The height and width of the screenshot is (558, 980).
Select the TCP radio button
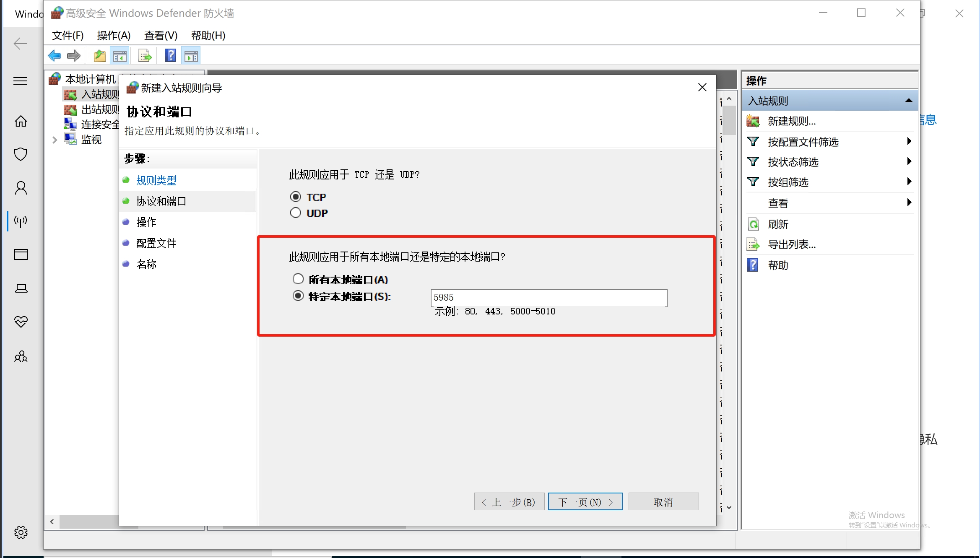click(296, 197)
